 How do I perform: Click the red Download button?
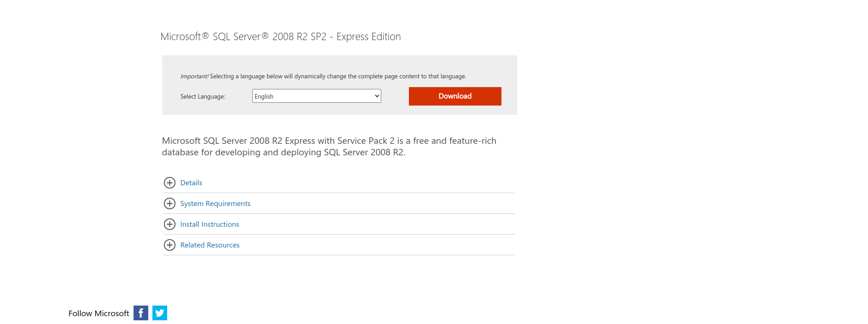(x=455, y=96)
